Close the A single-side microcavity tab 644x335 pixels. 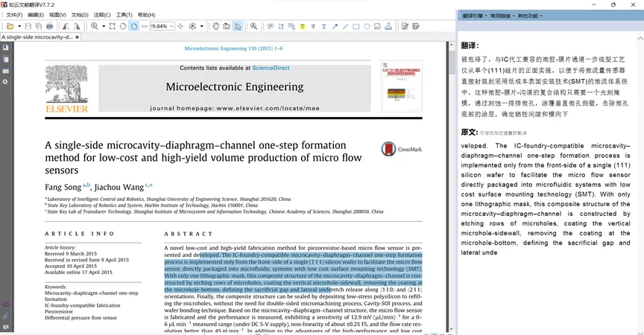(77, 37)
